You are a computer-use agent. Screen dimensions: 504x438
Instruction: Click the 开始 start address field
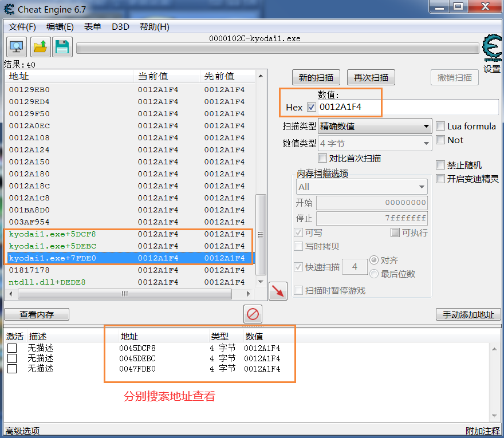pos(372,203)
